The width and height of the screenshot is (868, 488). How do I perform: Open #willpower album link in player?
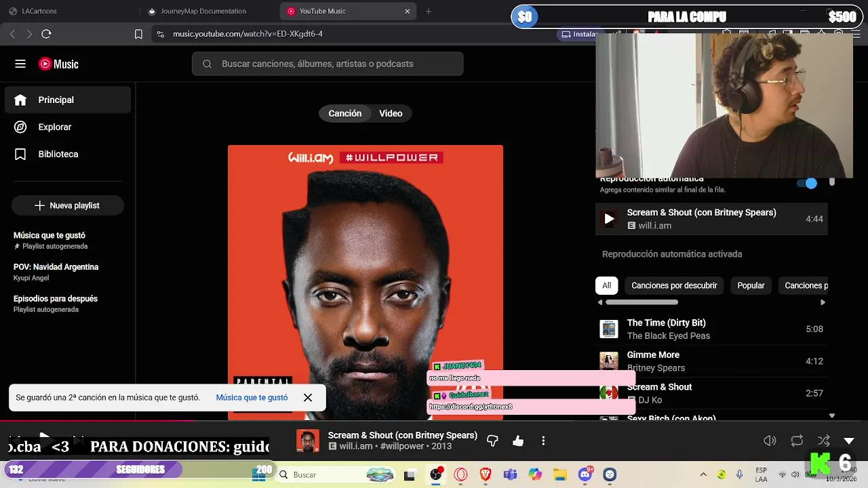(402, 447)
